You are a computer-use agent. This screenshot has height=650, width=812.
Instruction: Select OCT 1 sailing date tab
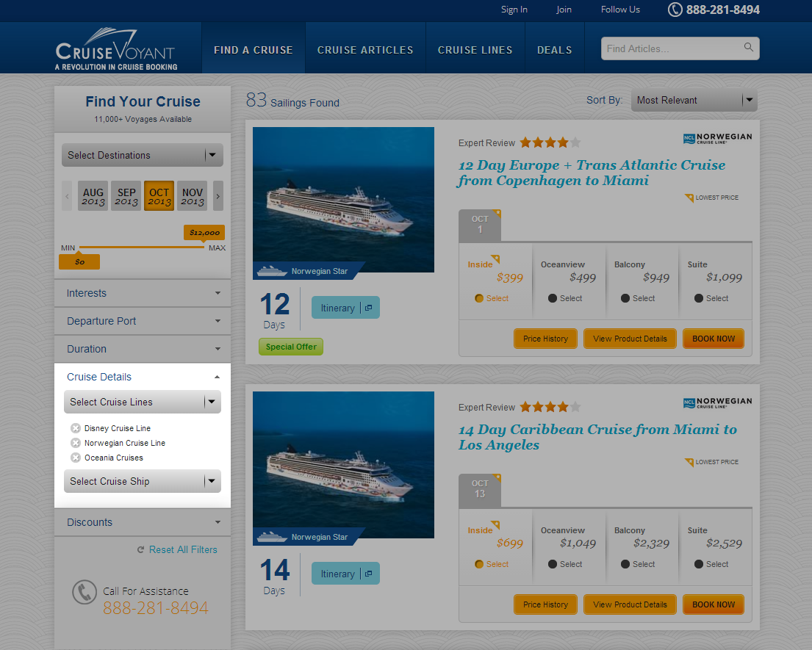click(480, 225)
